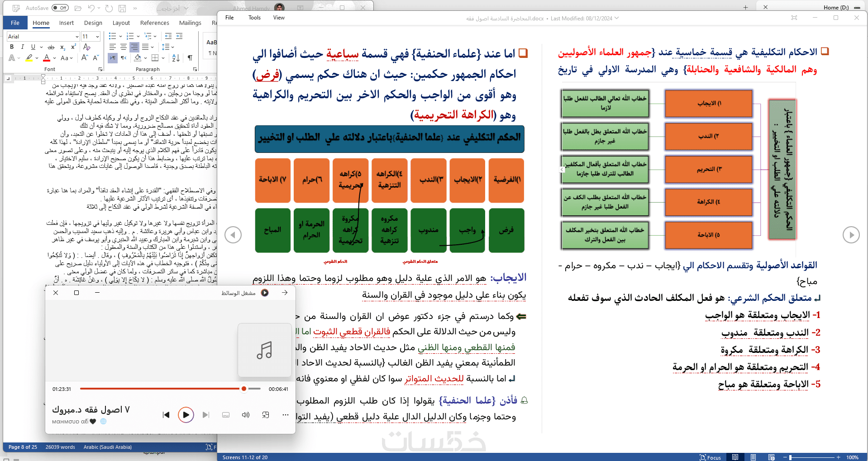The height and width of the screenshot is (461, 868).
Task: Switch to the Design ribbon tab
Action: pyautogui.click(x=93, y=23)
